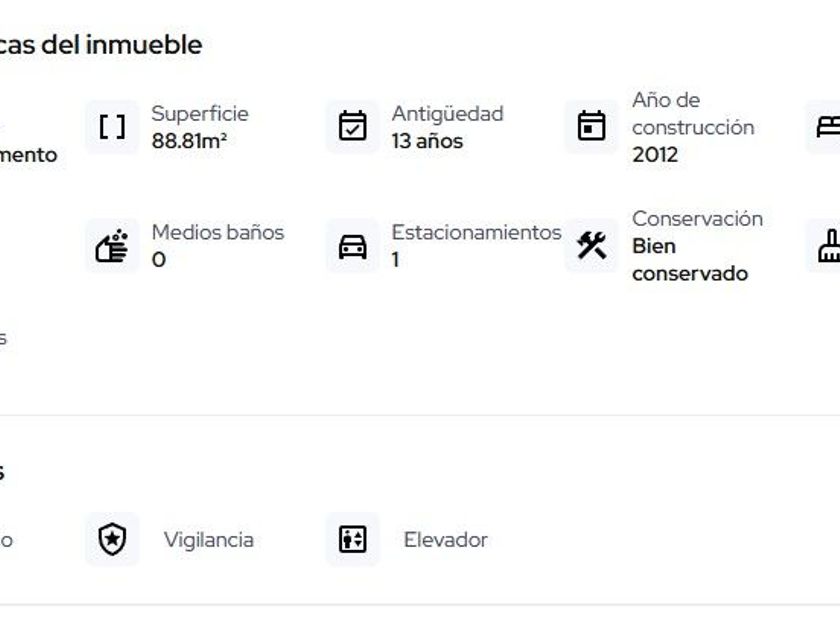Select the Superficie label text
The width and height of the screenshot is (840, 630).
click(199, 114)
